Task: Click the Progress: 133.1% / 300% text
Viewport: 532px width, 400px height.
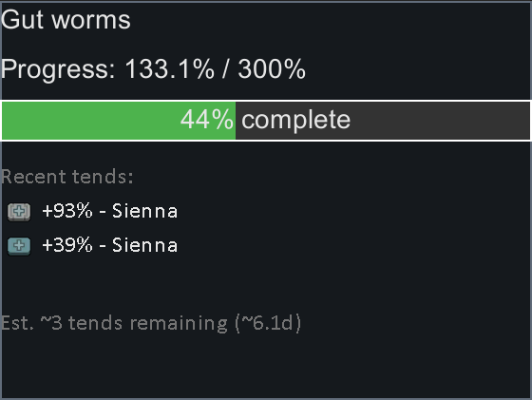Action: (153, 69)
